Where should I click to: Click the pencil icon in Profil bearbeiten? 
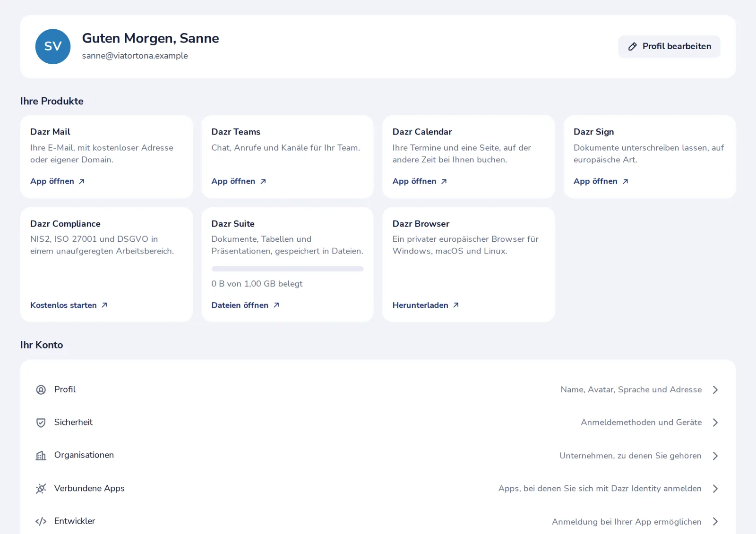click(632, 46)
